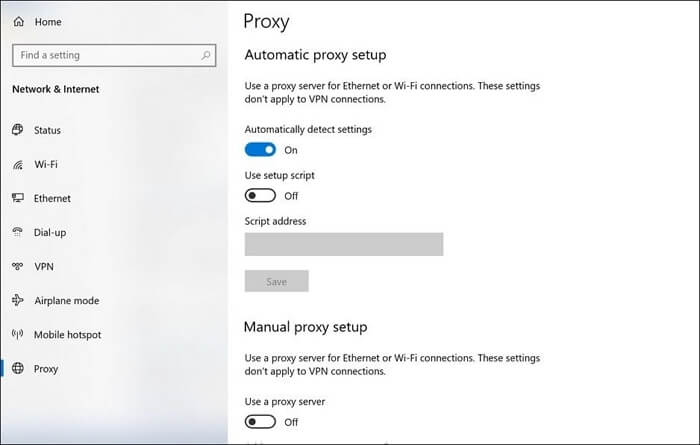
Task: Toggle Use a proxy server on
Action: pos(260,422)
